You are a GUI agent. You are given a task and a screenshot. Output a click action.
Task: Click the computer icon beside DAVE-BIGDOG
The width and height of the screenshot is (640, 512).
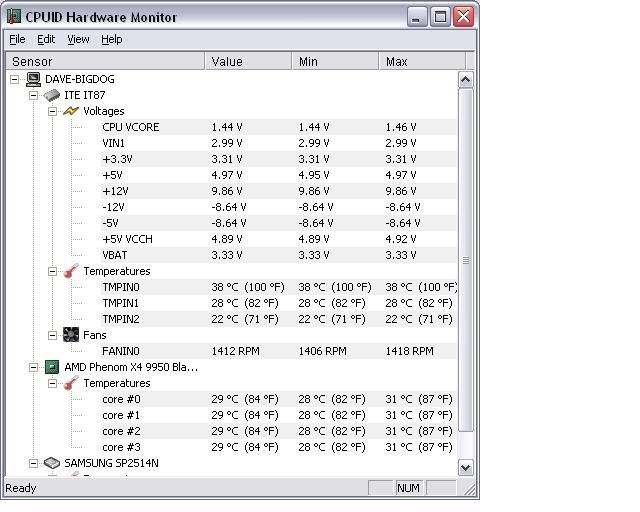33,79
